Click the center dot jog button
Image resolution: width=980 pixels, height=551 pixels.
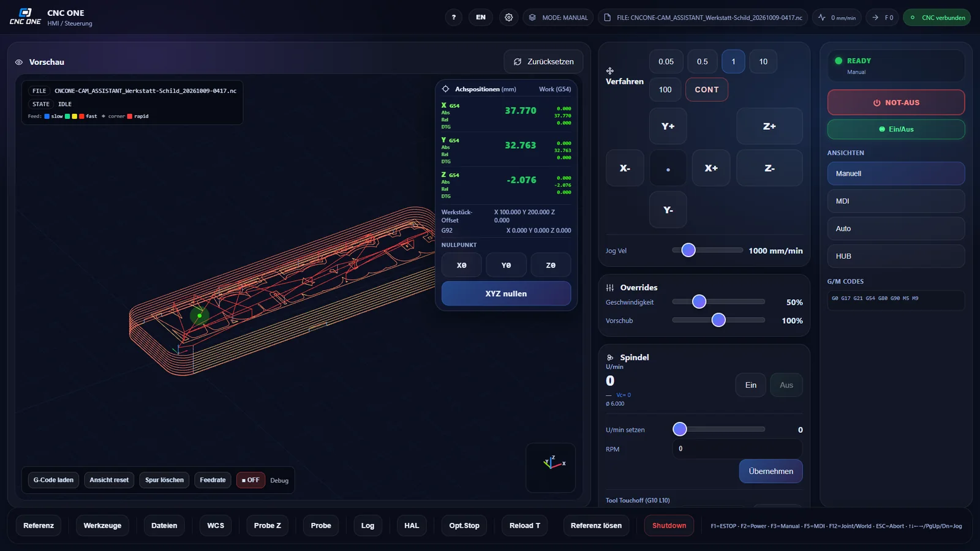[668, 168]
